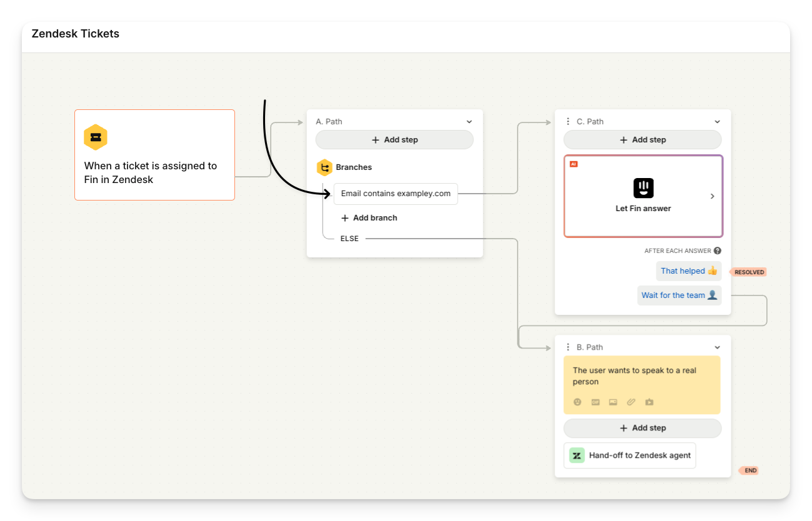Click the emoji icon in the message box

tap(578, 402)
